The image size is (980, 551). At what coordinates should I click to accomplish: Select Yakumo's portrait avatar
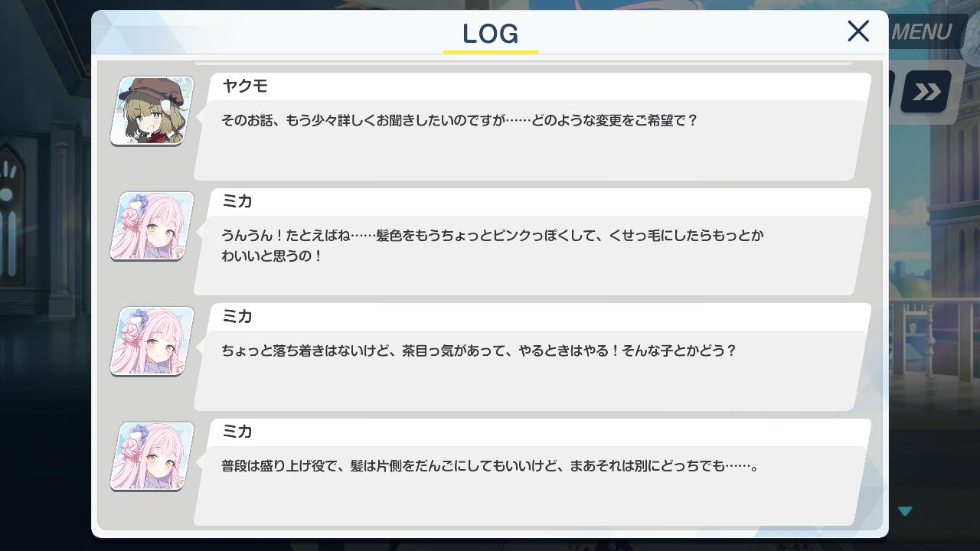(x=152, y=111)
